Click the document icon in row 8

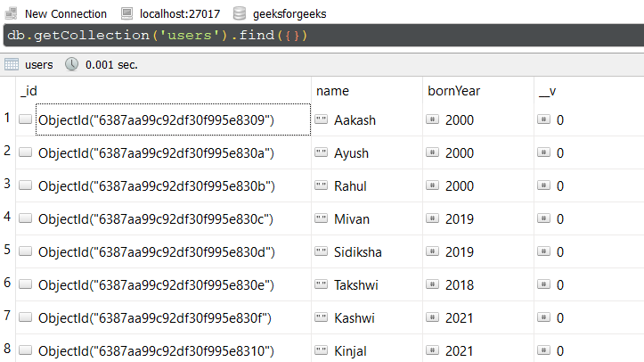[26, 350]
